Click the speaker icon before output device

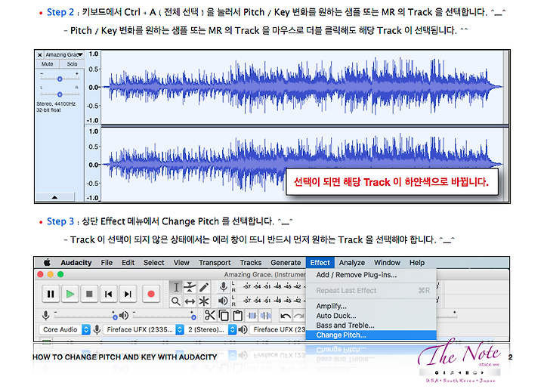tap(243, 329)
